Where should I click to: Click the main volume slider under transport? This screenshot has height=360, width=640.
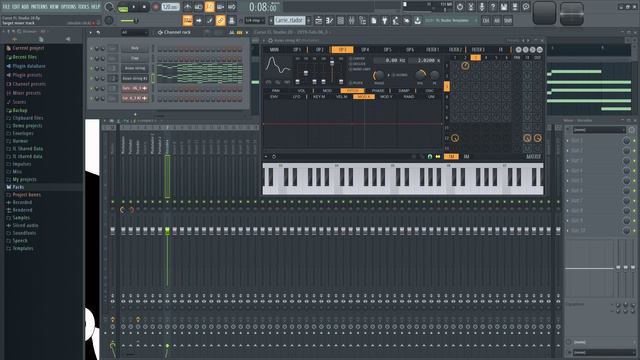pyautogui.click(x=130, y=20)
